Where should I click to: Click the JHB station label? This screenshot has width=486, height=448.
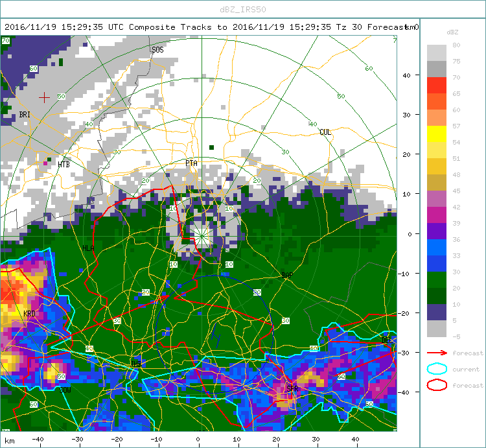136,364
